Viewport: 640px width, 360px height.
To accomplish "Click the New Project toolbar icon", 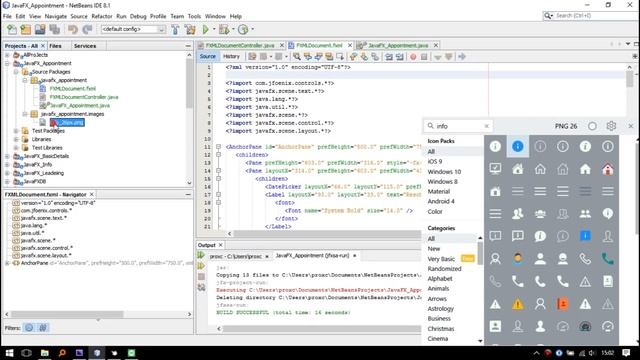I will (x=25, y=29).
